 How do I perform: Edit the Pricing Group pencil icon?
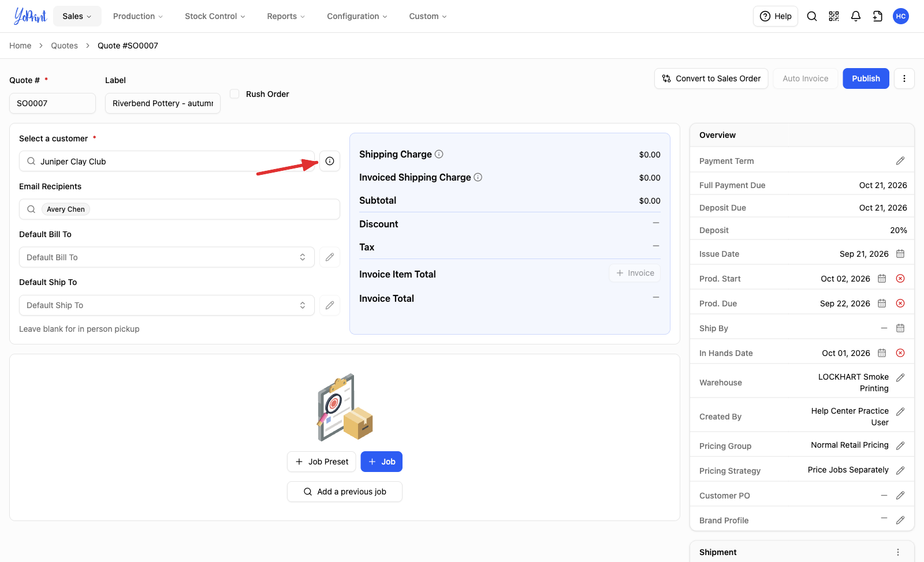pyautogui.click(x=900, y=445)
